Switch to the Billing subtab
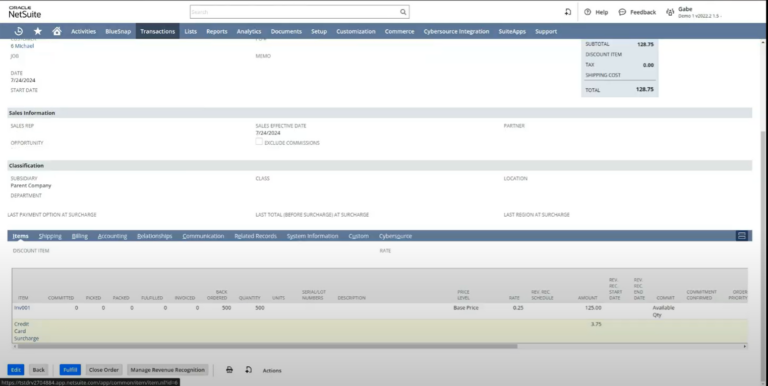768x386 pixels. pos(79,236)
